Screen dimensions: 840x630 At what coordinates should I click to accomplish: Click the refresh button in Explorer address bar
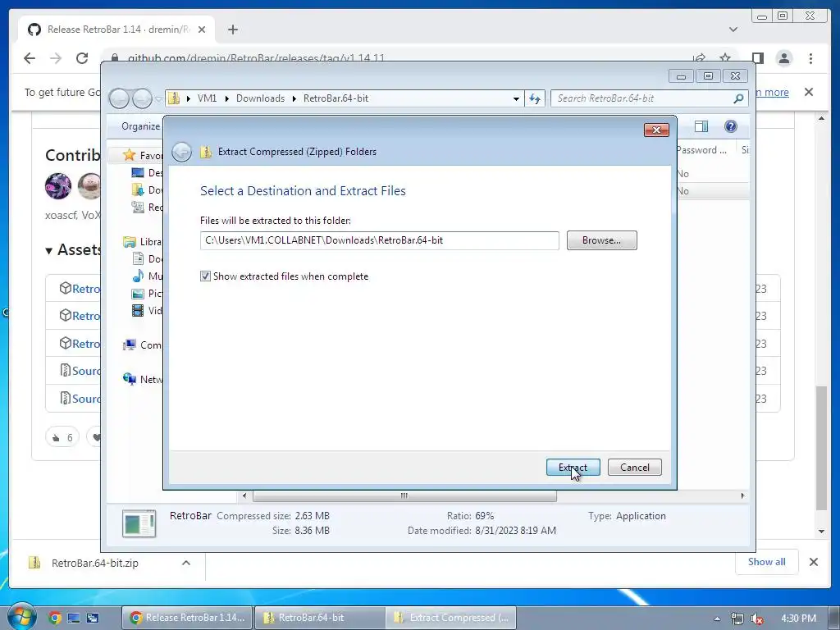(535, 98)
